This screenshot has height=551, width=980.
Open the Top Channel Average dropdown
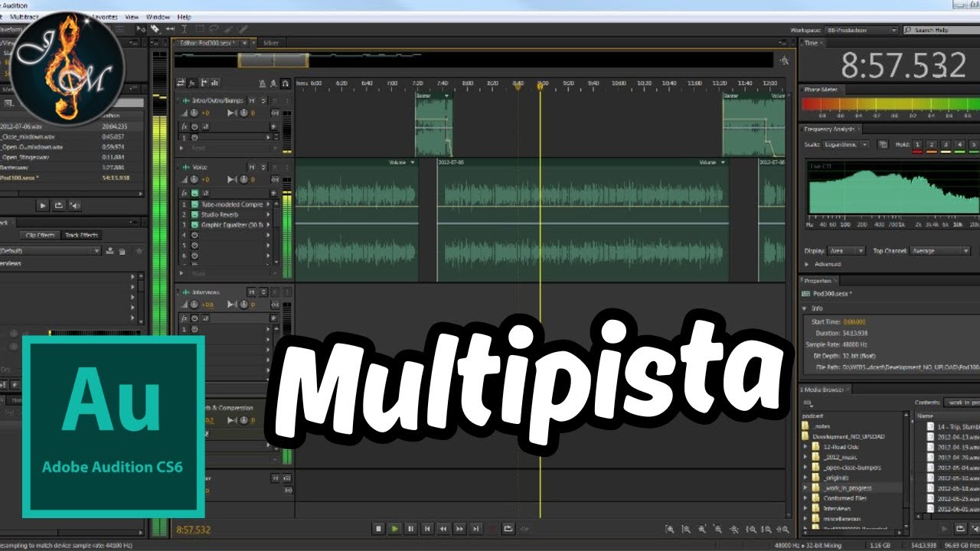click(x=941, y=250)
